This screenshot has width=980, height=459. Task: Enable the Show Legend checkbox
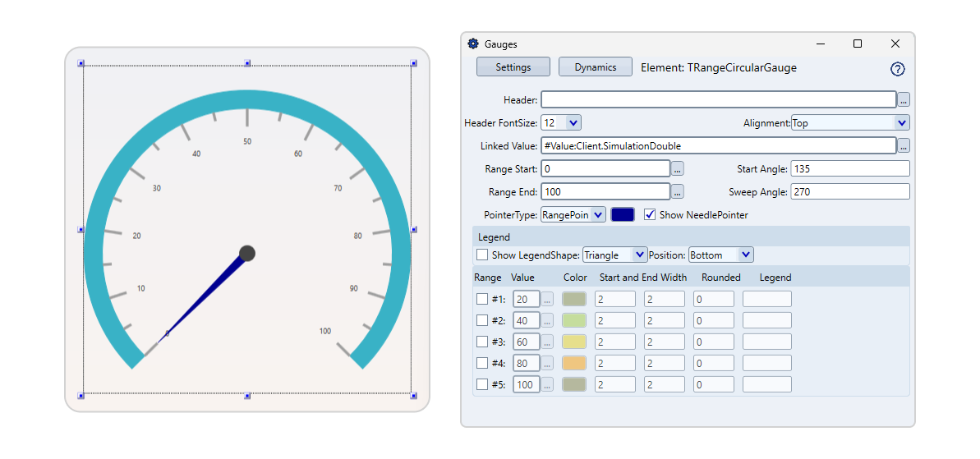(482, 255)
